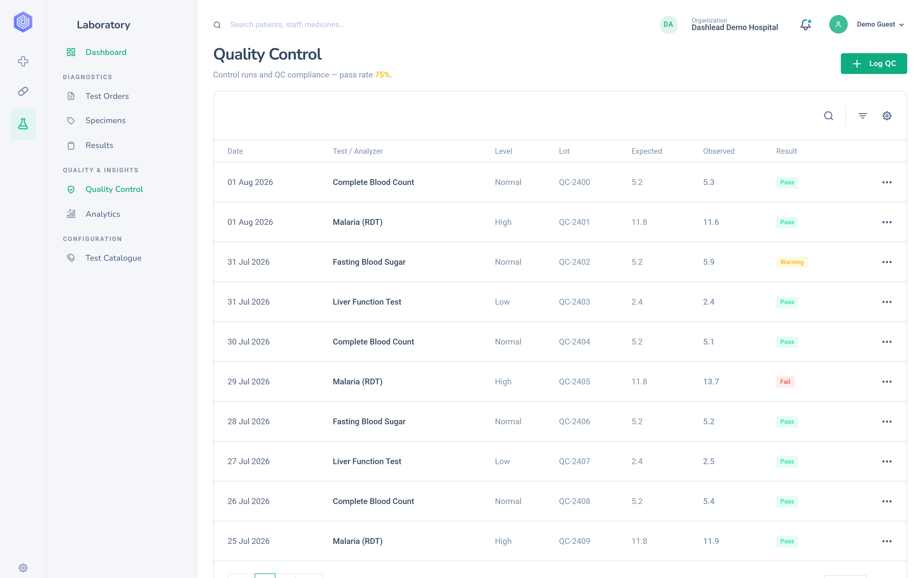Click Fasting Blood Sugar on 31 Jul 2026

(x=369, y=262)
